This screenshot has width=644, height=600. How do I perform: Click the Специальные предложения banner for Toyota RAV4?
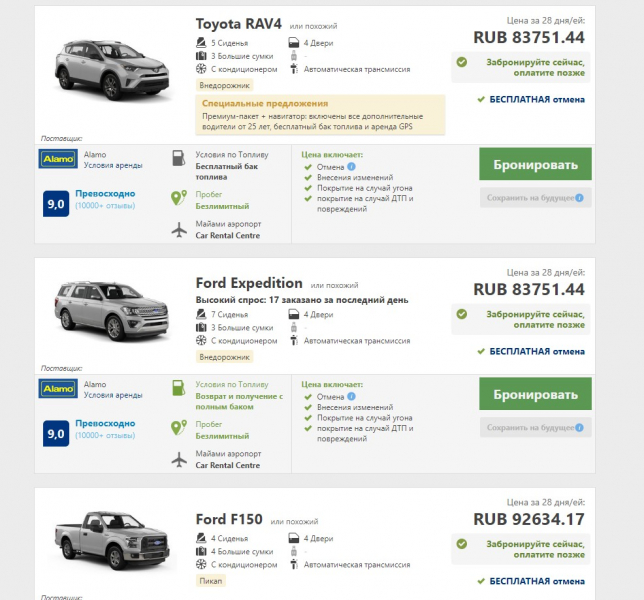320,115
